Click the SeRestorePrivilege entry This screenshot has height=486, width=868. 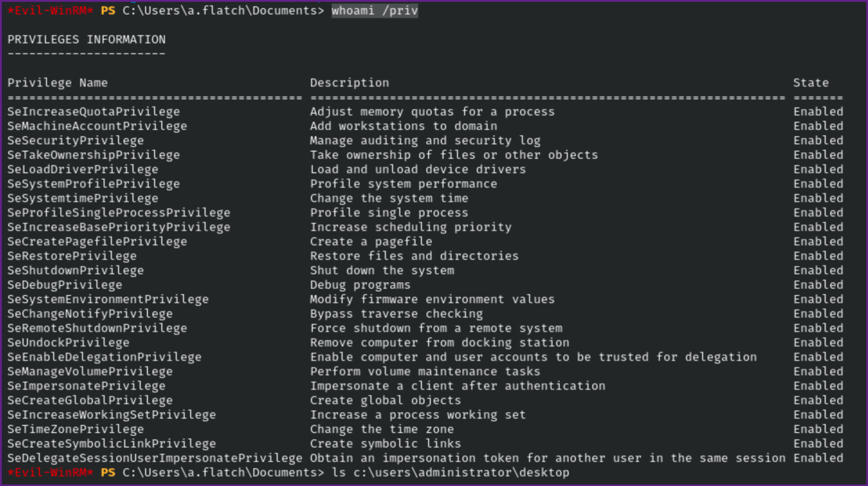[x=72, y=256]
